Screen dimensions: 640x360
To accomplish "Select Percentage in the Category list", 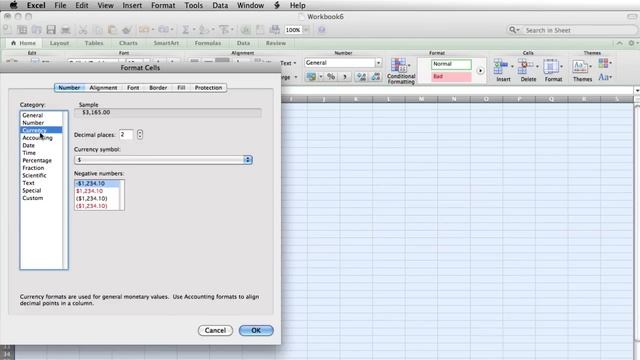I will (41, 160).
